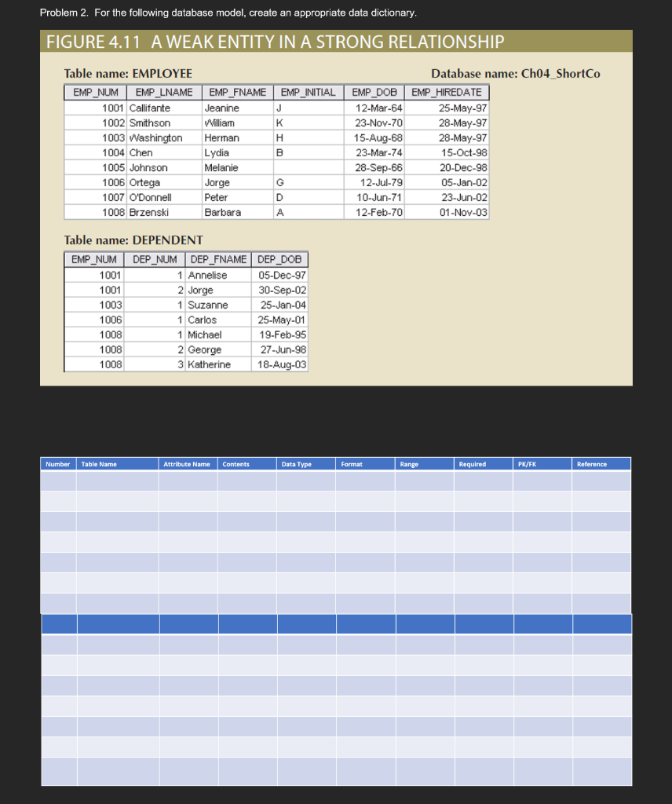Click the FIGURE 4.11 heading text
This screenshot has width=672, height=804.
point(276,42)
